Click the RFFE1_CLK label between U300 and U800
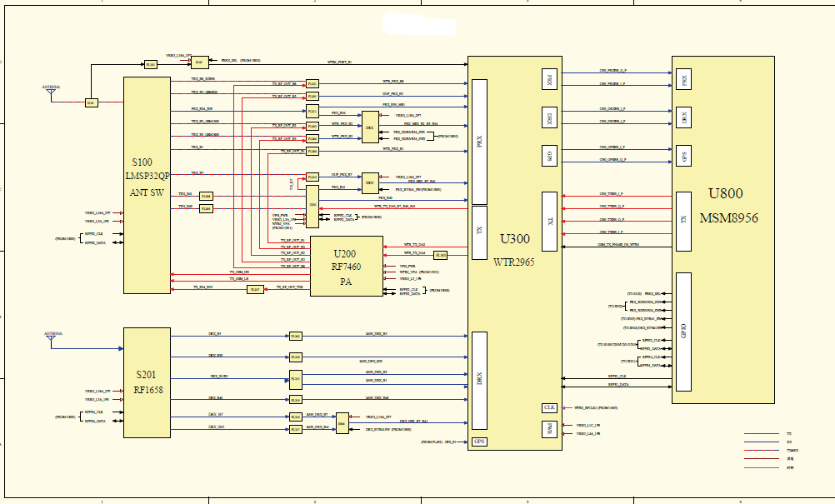835x504 pixels. [x=617, y=377]
